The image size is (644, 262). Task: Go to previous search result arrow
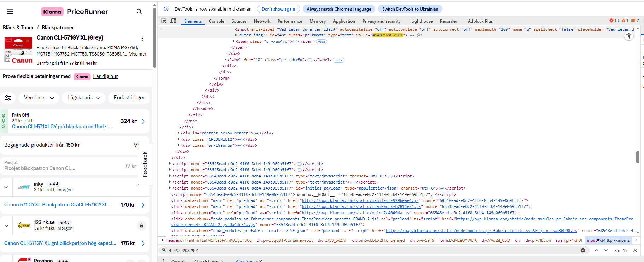[596, 250]
